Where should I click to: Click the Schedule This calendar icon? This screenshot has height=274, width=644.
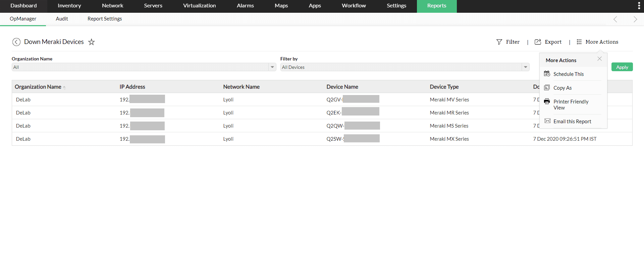(x=547, y=74)
